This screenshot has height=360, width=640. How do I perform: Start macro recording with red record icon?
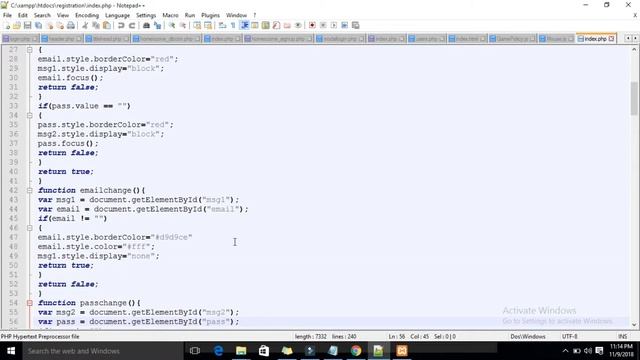click(312, 25)
